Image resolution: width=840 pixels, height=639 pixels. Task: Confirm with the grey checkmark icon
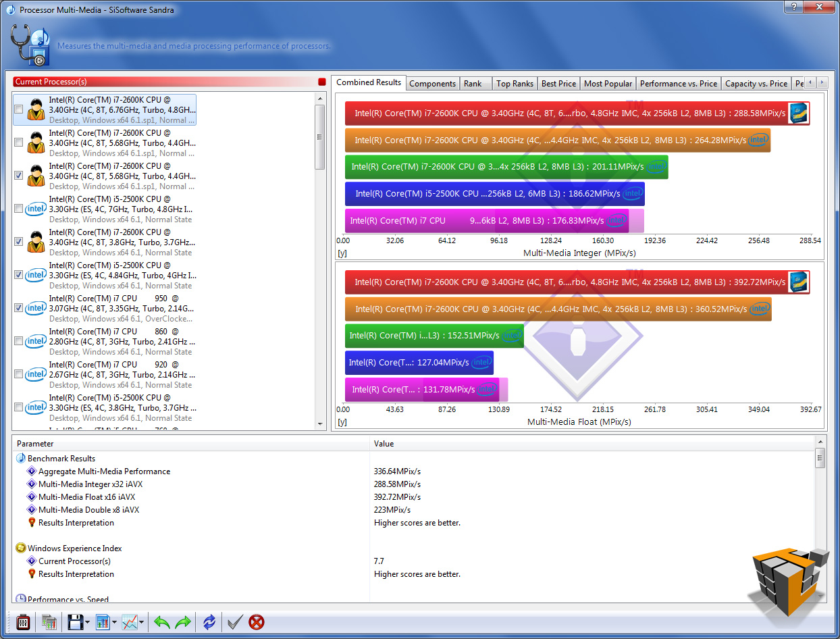tap(235, 621)
